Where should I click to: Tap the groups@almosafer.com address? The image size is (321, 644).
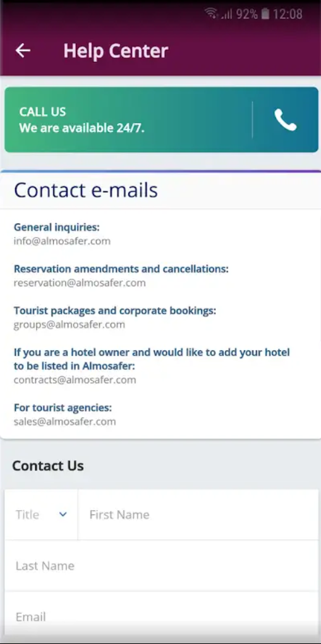tap(70, 325)
